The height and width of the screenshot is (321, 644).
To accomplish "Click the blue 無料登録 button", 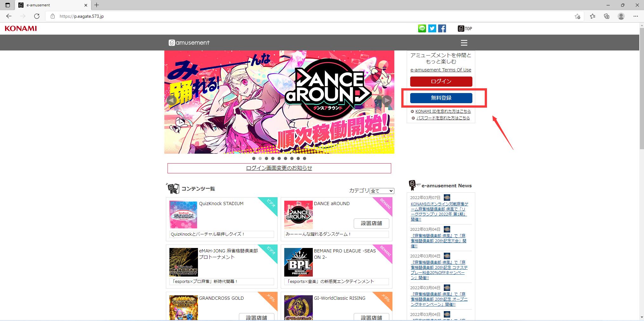I will click(441, 98).
